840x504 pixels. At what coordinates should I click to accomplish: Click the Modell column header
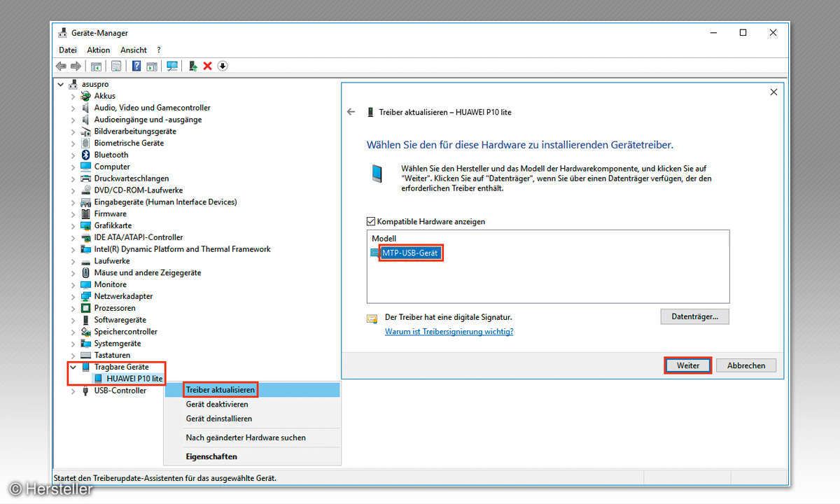pyautogui.click(x=384, y=239)
